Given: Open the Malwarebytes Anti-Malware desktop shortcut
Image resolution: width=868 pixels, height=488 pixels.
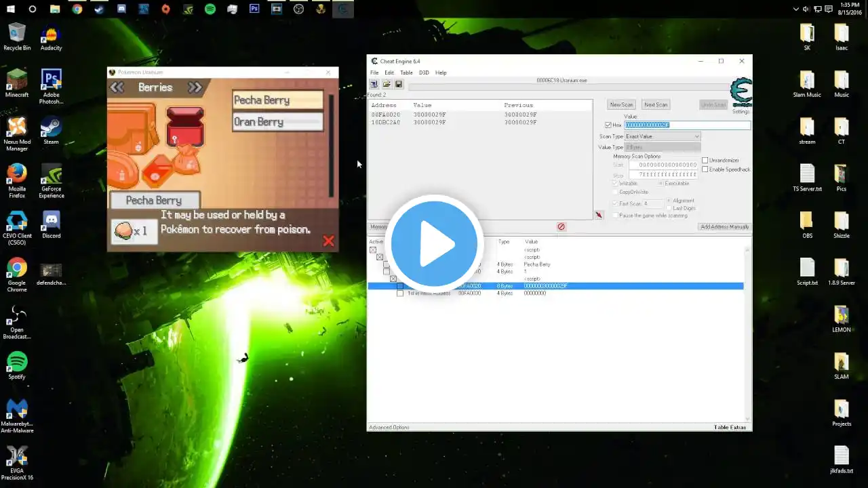Looking at the screenshot, I should point(17,416).
